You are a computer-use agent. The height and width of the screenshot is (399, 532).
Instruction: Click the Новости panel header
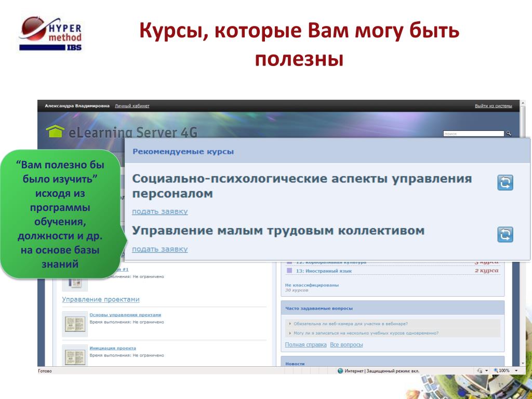coord(393,362)
